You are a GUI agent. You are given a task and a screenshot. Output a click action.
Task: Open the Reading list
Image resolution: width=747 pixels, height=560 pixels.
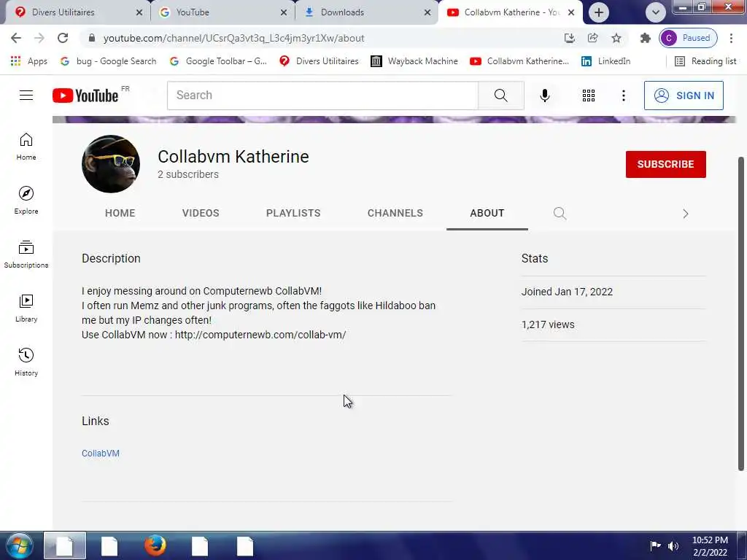tap(705, 61)
